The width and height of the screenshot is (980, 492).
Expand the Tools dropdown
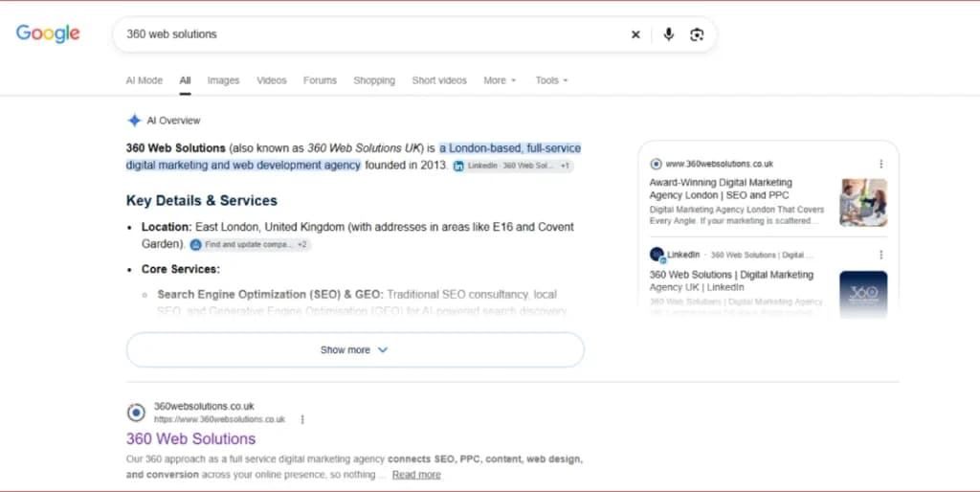point(552,80)
